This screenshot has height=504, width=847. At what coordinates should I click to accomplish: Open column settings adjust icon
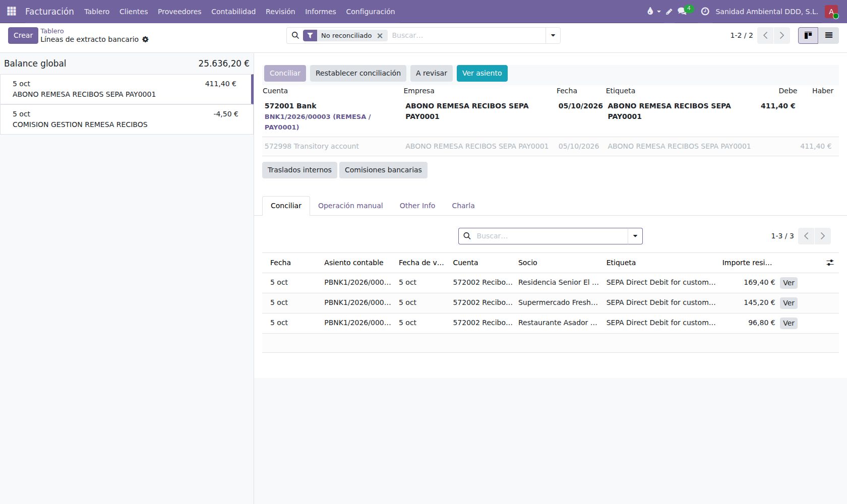click(x=830, y=263)
